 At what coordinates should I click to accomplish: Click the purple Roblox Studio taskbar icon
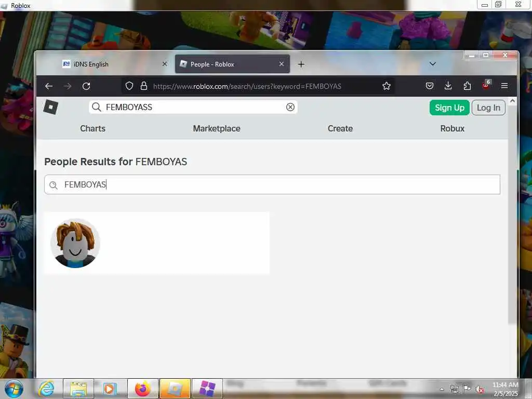click(207, 389)
